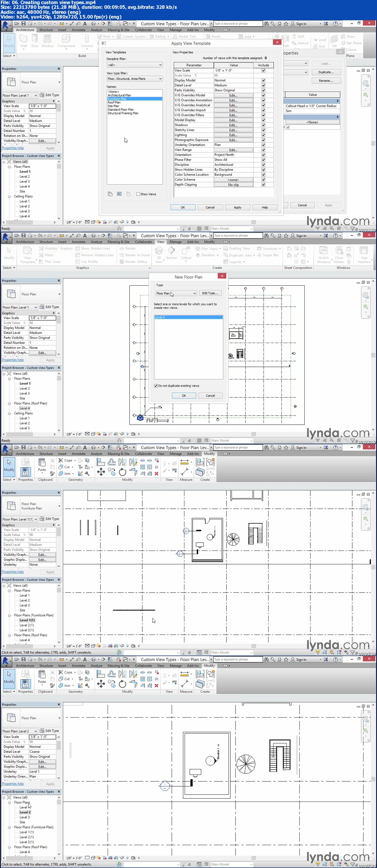Open the Duplicate View dropdown on the ribbon
The image size is (377, 868).
(254, 255)
